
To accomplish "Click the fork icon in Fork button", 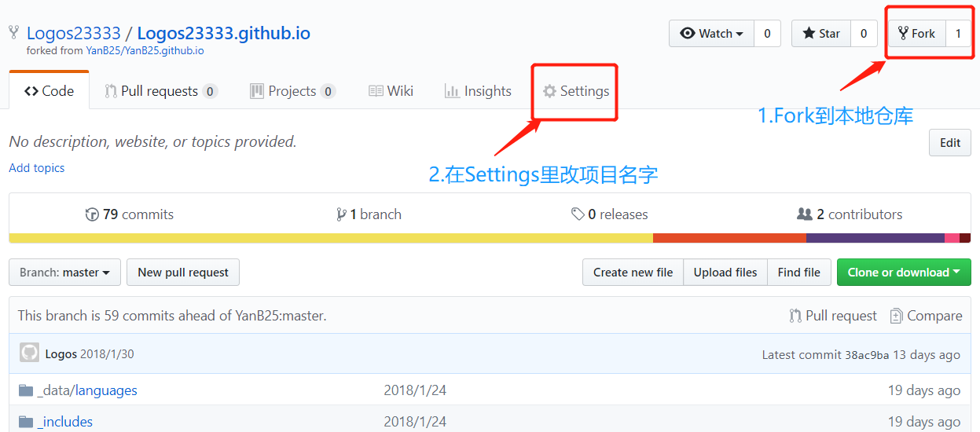I will pyautogui.click(x=903, y=33).
